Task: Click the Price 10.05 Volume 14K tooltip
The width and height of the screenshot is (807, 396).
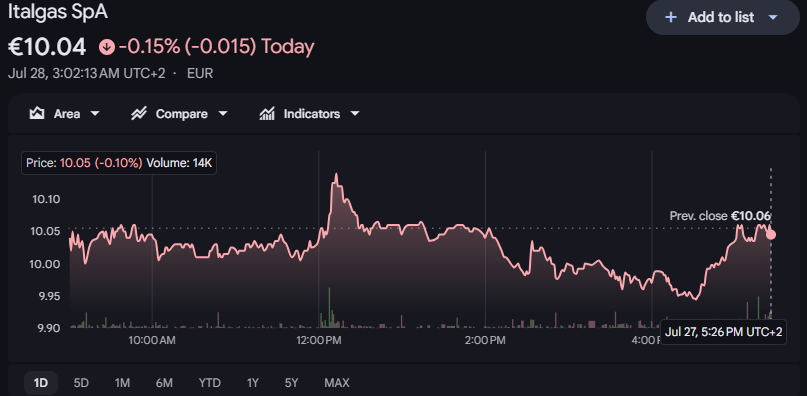Action: 119,163
